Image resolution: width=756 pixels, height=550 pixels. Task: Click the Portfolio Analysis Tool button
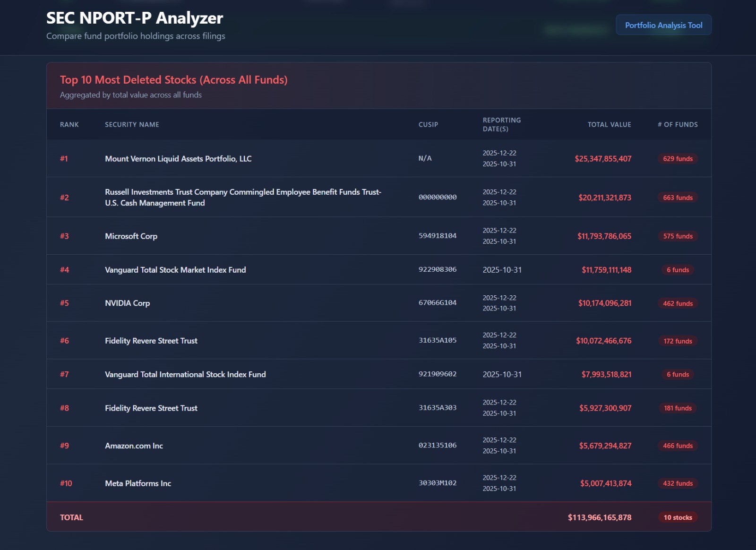[663, 25]
